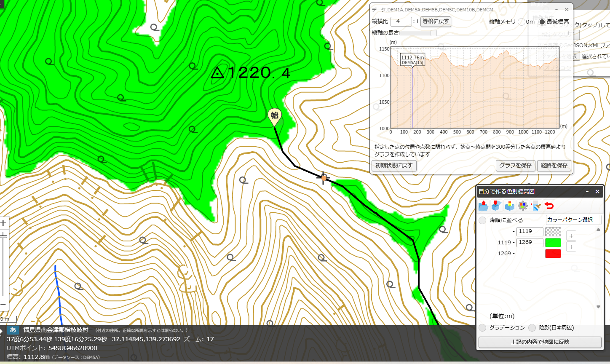This screenshot has height=364, width=610.
Task: Toggle 降順に並べる sort option
Action: pyautogui.click(x=482, y=220)
